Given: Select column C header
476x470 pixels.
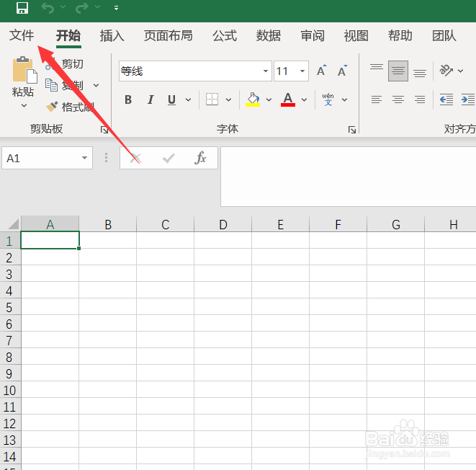Looking at the screenshot, I should coord(166,224).
